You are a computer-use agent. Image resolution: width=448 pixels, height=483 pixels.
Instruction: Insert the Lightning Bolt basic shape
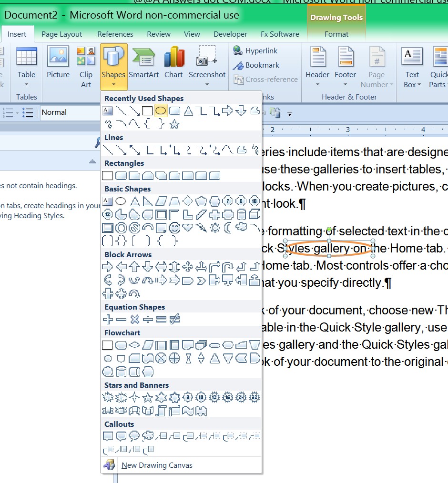tap(201, 228)
